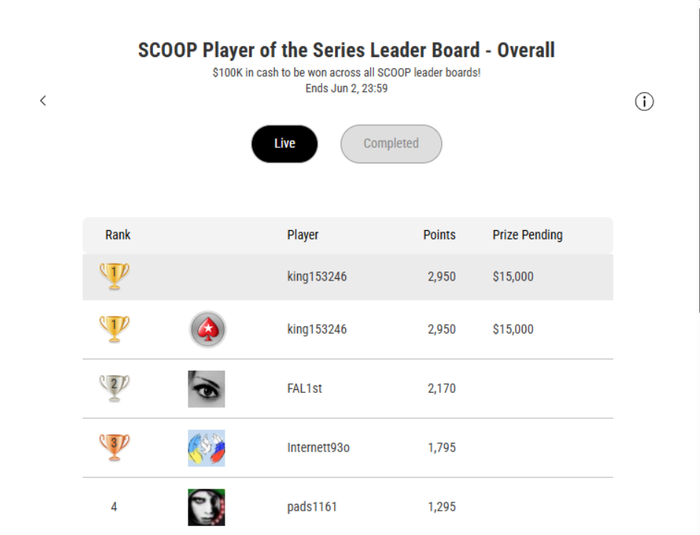Switch to the Live leaderboard tab
Viewport: 700px width, 535px height.
[x=284, y=144]
